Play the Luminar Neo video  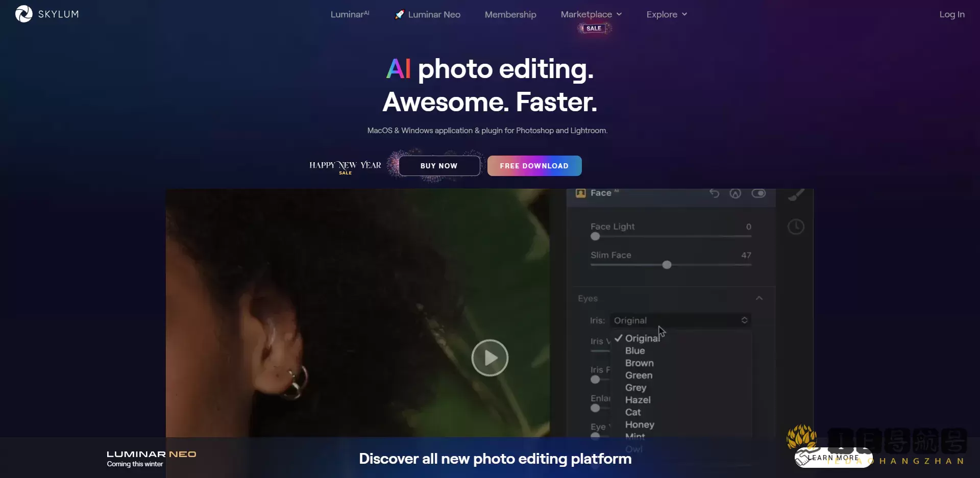click(489, 358)
